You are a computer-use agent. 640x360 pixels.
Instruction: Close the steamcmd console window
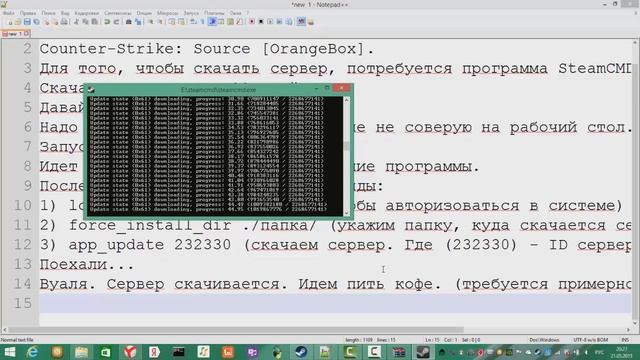[x=341, y=88]
